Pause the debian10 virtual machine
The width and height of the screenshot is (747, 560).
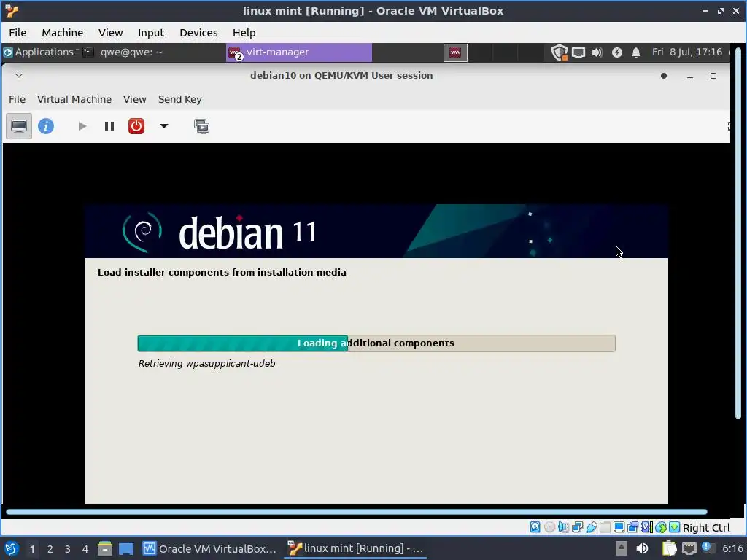[109, 126]
